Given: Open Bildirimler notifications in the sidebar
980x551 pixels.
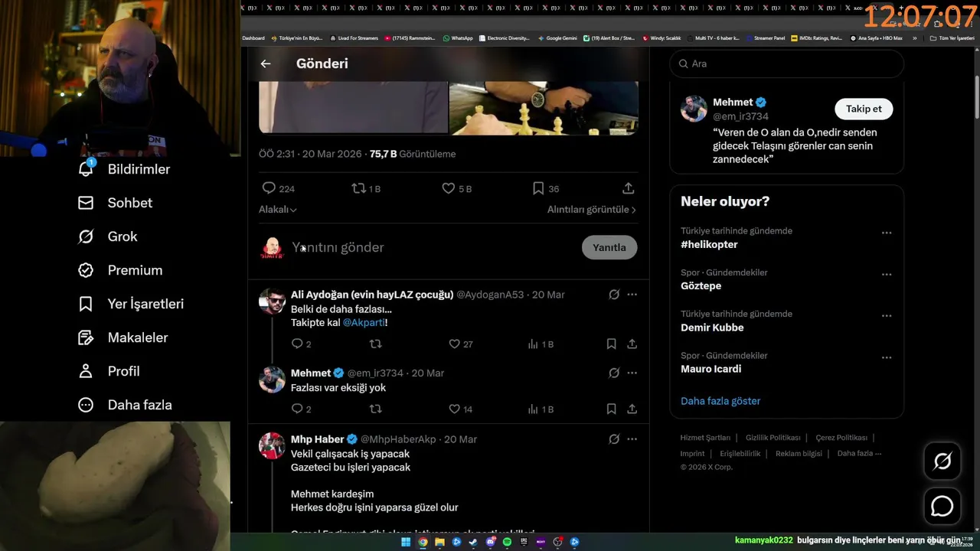Looking at the screenshot, I should pyautogui.click(x=124, y=169).
